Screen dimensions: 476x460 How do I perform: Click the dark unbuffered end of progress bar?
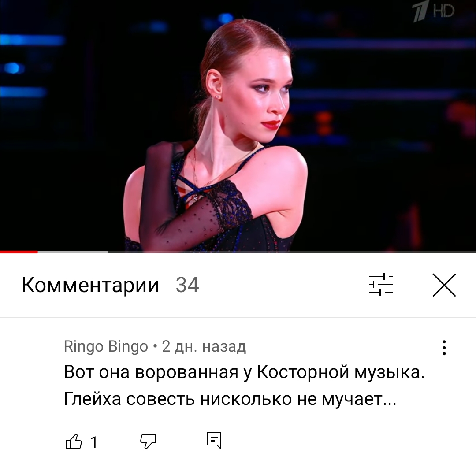292,252
